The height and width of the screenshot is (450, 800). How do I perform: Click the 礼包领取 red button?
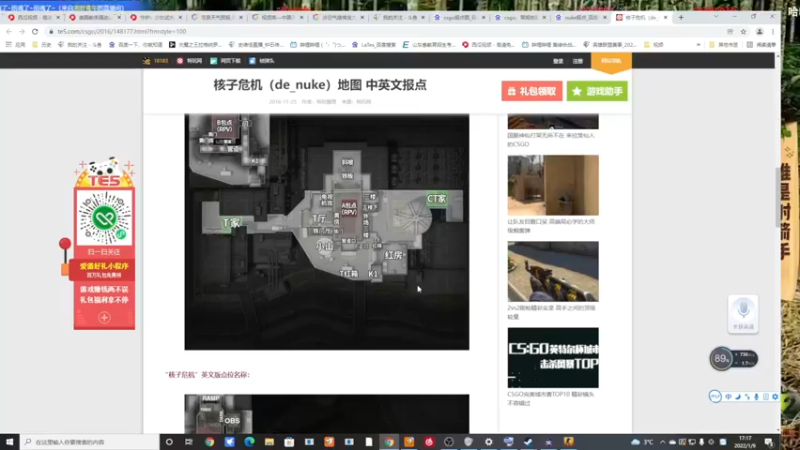pyautogui.click(x=532, y=91)
